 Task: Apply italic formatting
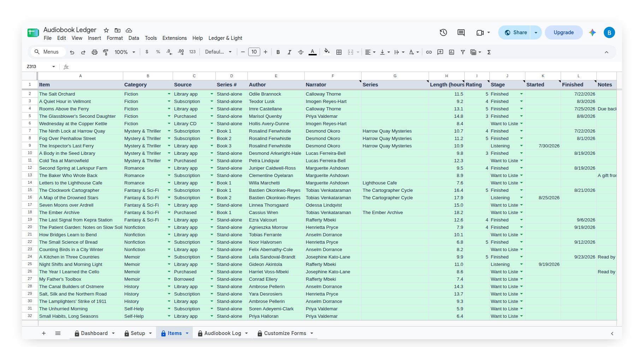pyautogui.click(x=290, y=52)
